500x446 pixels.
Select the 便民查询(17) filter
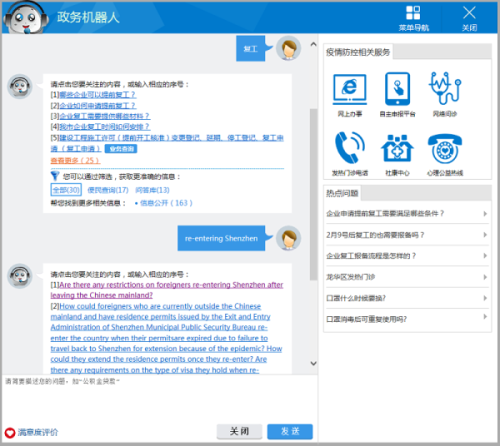click(x=108, y=190)
